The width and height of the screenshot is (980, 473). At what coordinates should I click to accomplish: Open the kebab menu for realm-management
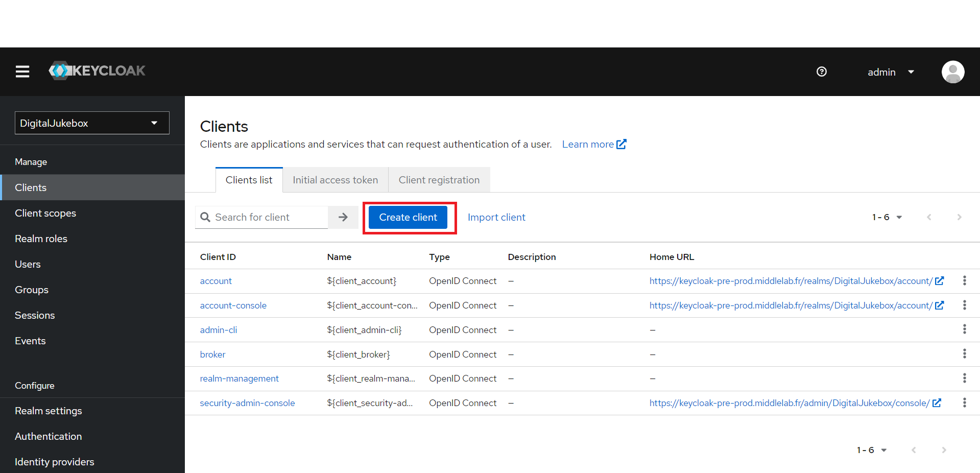965,378
